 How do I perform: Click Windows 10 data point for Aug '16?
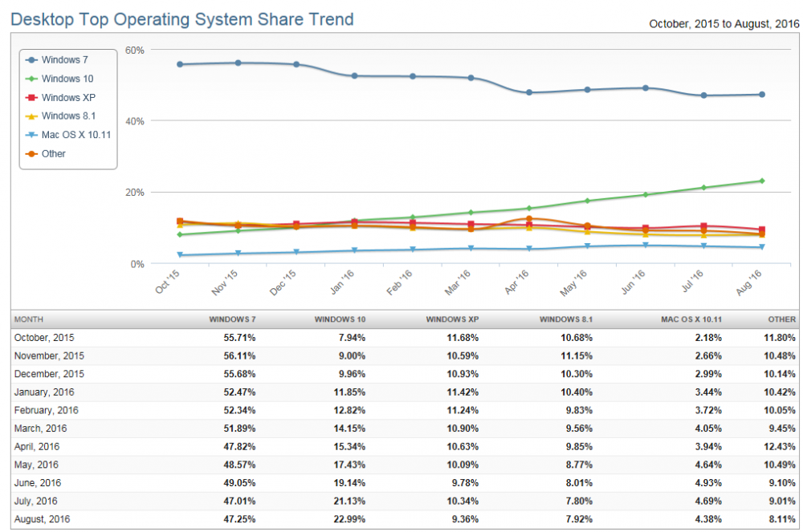(761, 181)
